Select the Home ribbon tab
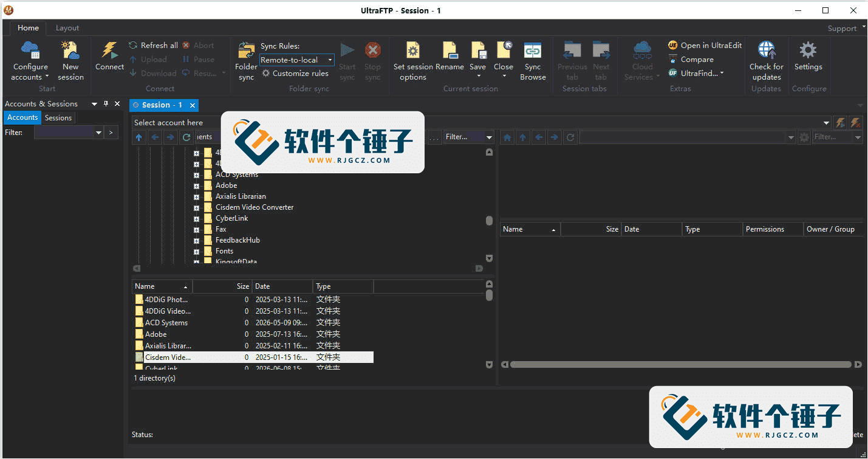This screenshot has height=459, width=868. 28,28
